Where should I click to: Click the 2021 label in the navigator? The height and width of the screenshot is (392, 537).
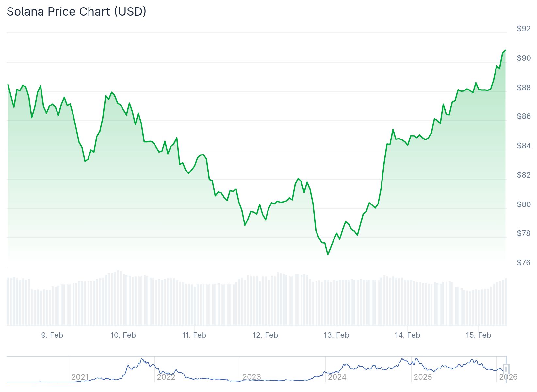click(x=80, y=377)
